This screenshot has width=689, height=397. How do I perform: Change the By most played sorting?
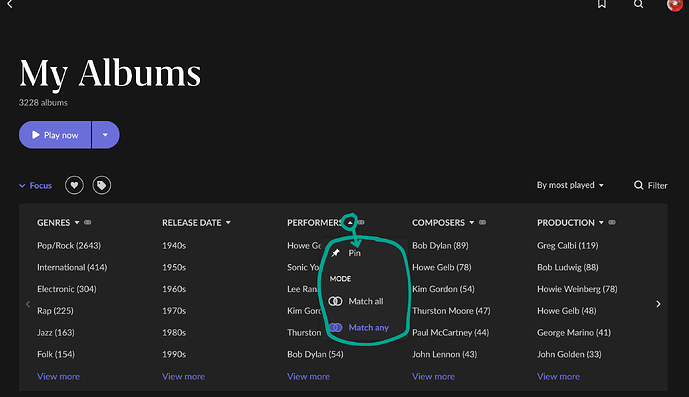[x=570, y=185]
